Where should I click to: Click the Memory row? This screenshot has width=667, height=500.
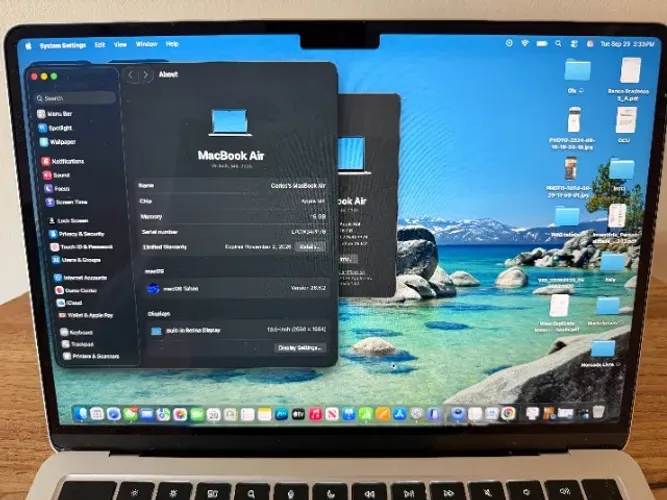(233, 217)
